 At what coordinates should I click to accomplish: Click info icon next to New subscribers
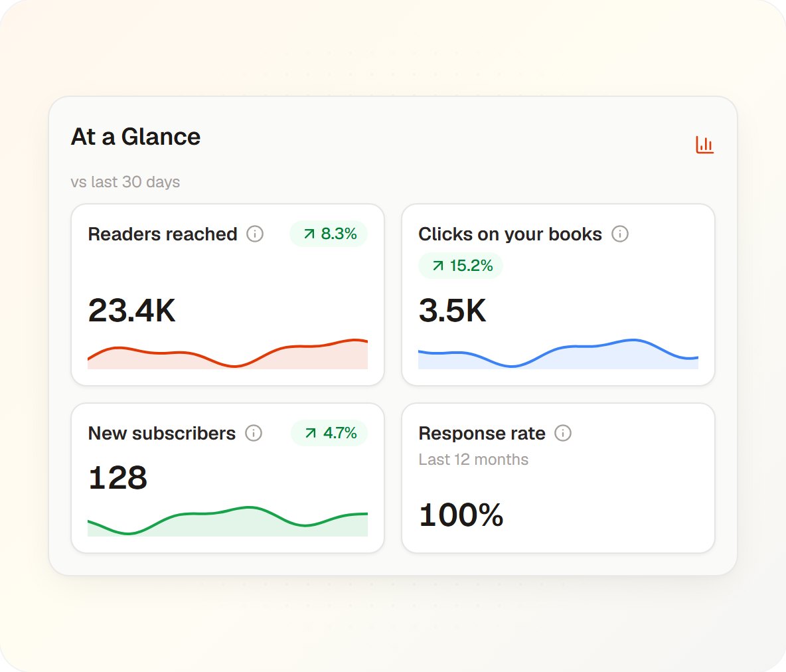pyautogui.click(x=254, y=433)
